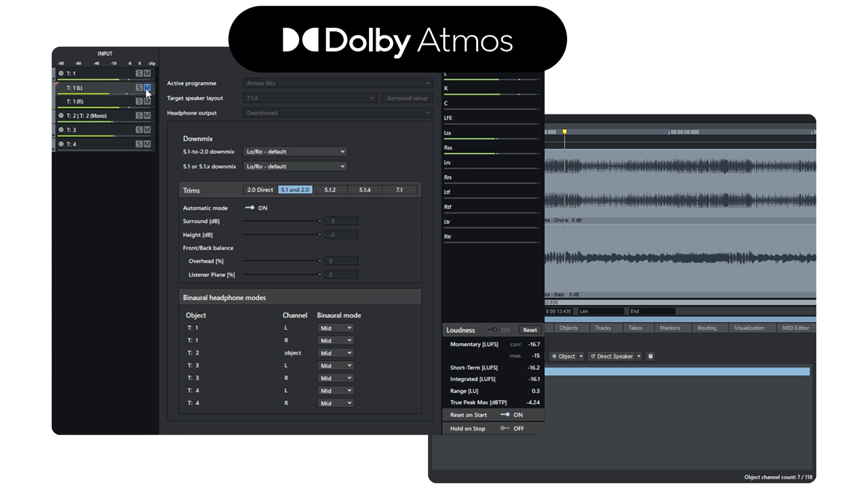Click the Object button
The height and width of the screenshot is (488, 868).
(564, 357)
